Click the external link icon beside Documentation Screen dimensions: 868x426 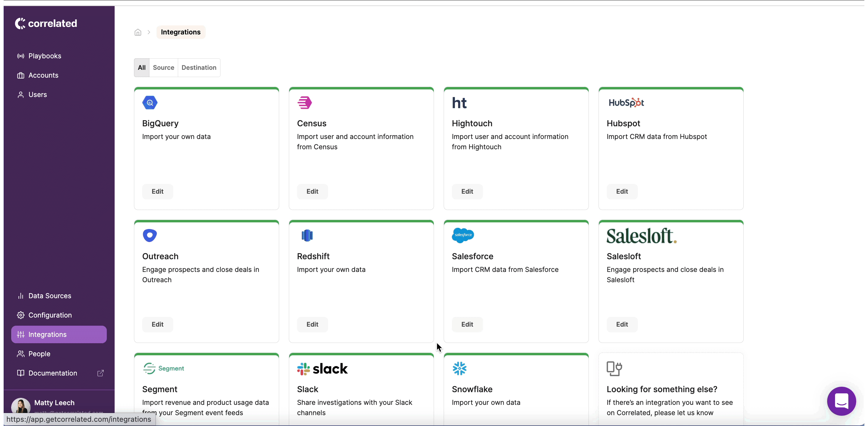coord(100,373)
